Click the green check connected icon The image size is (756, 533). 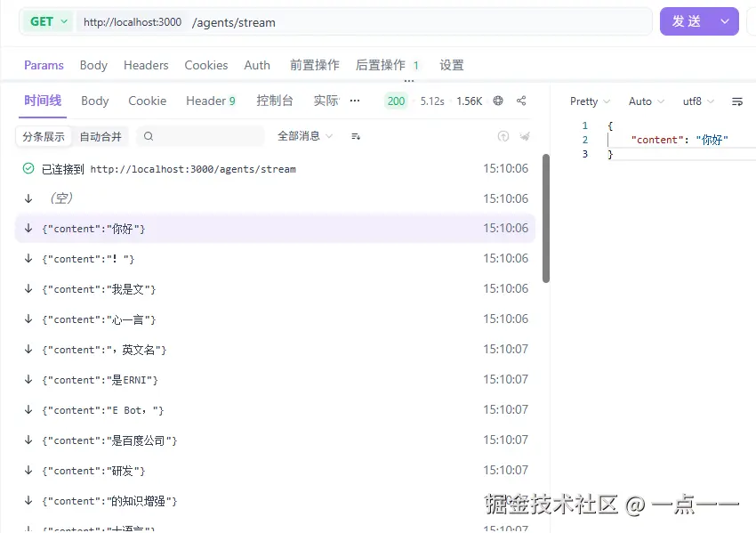pyautogui.click(x=28, y=168)
